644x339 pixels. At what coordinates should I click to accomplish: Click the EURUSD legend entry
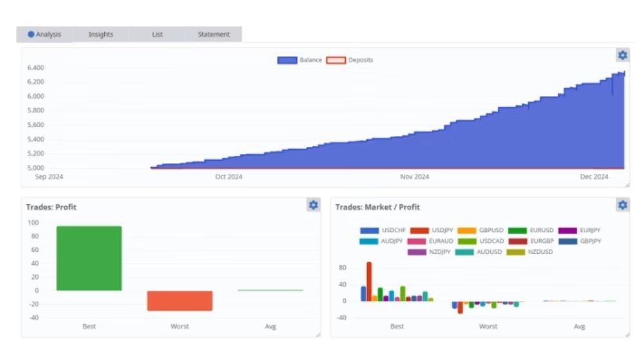(531, 230)
